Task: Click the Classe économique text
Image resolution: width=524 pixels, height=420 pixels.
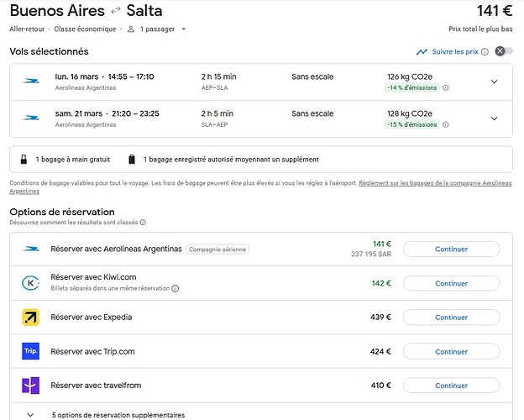Action: (x=85, y=29)
